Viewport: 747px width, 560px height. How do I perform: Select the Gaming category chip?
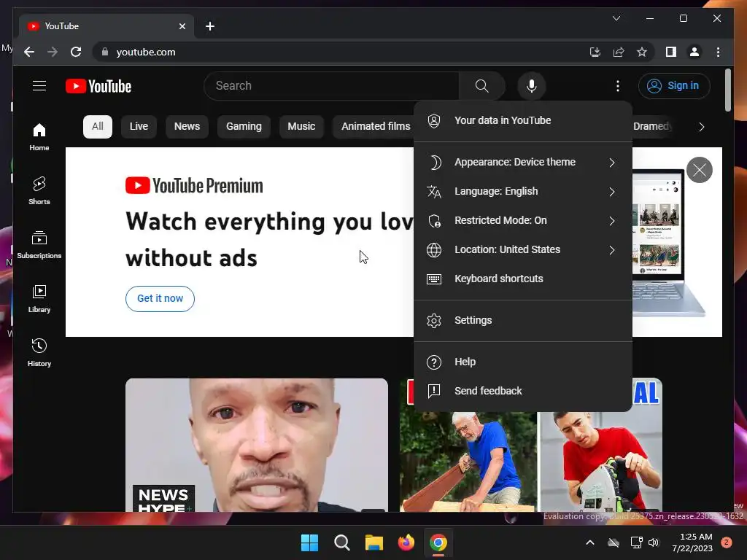tap(244, 127)
